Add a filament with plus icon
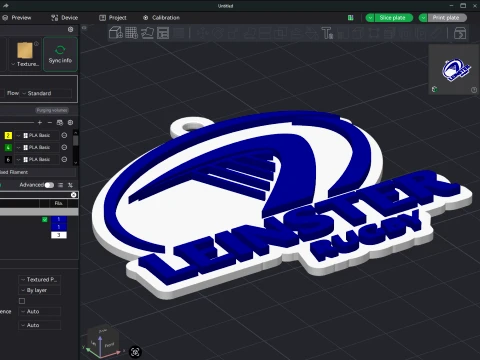This screenshot has height=360, width=480. click(x=40, y=123)
